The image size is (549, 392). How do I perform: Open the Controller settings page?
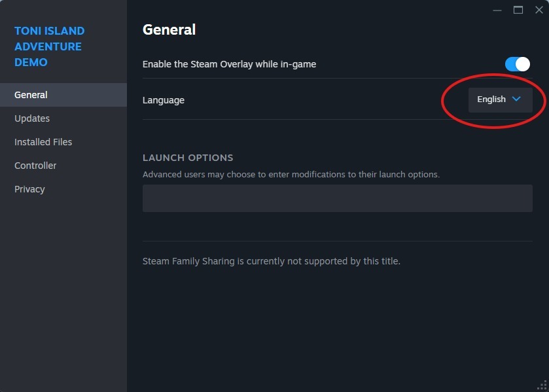[35, 165]
